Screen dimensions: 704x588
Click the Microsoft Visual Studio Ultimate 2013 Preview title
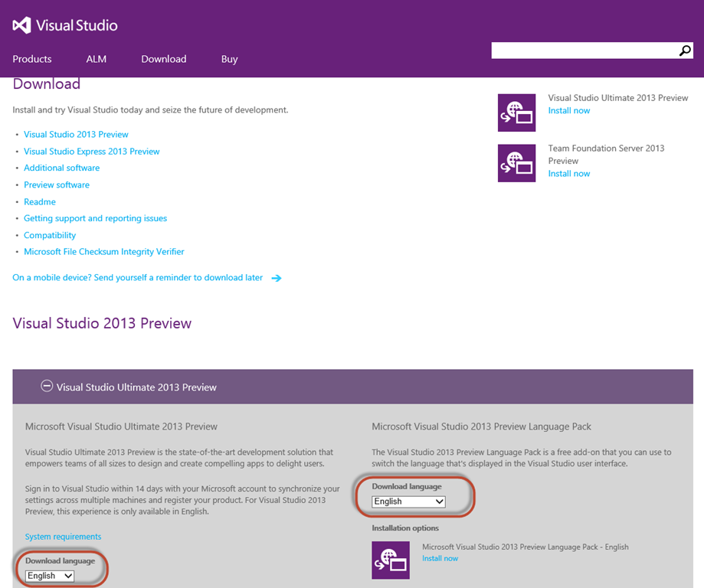point(121,427)
